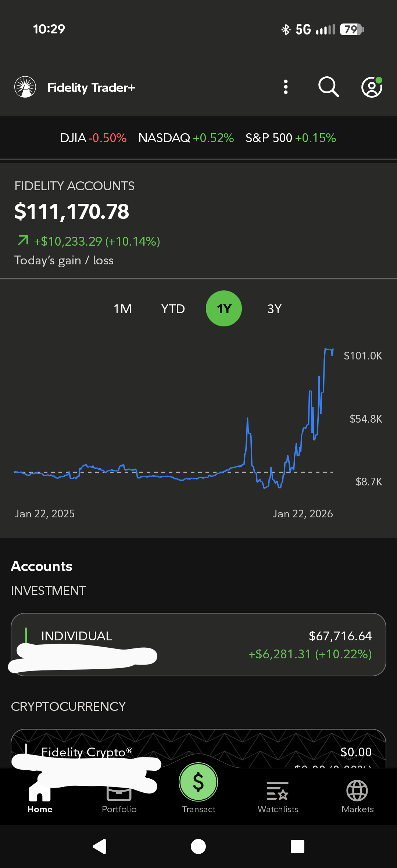Viewport: 397px width, 868px height.
Task: Select the YTD chart range
Action: point(173,309)
